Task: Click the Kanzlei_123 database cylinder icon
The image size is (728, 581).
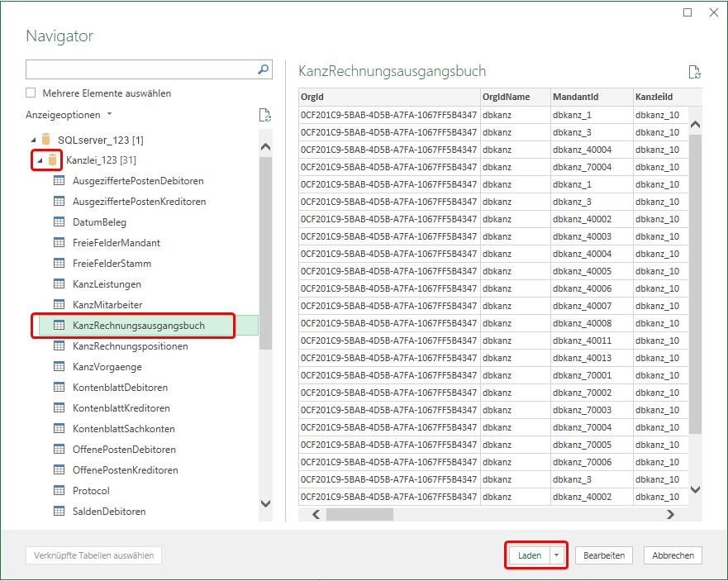Action: [x=53, y=160]
